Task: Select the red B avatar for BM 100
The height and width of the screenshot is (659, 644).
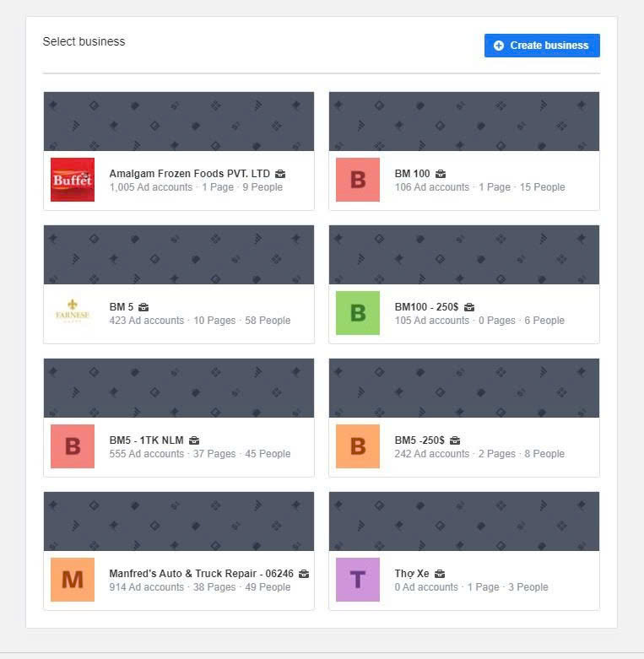Action: pos(358,180)
